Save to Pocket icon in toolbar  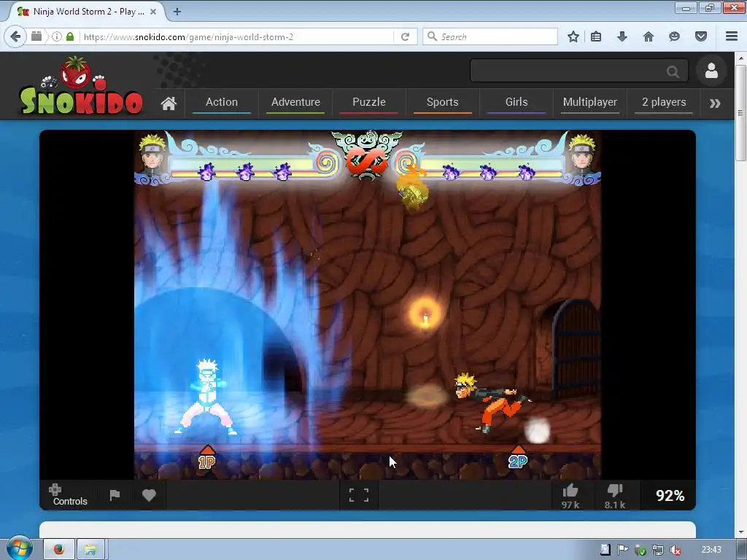click(x=701, y=36)
